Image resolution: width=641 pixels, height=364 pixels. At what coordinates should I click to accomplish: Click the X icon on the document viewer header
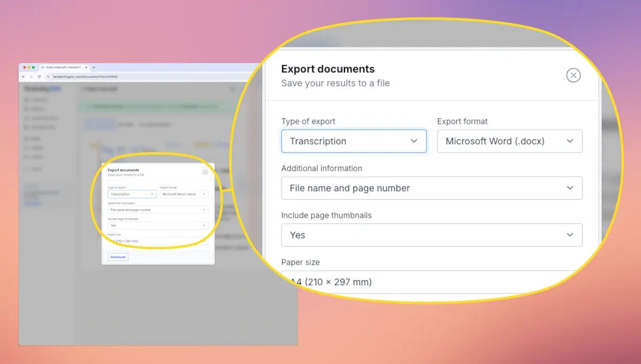click(232, 89)
